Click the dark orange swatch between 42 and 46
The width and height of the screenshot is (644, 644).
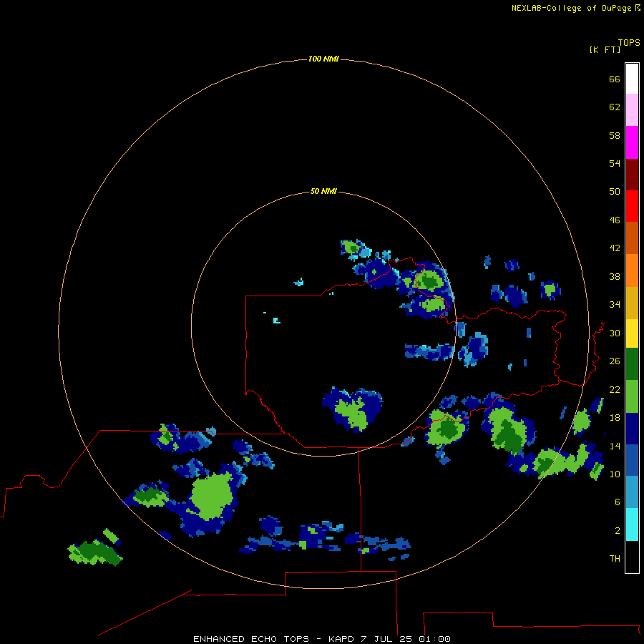(x=632, y=238)
